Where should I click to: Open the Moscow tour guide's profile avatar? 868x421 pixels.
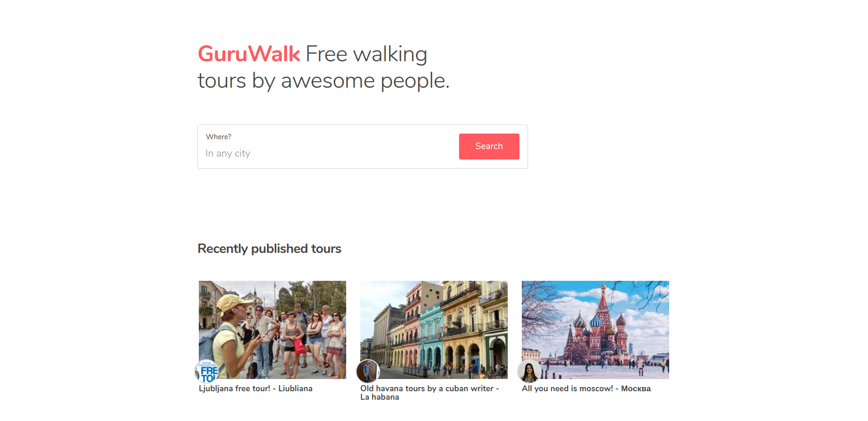(x=529, y=371)
